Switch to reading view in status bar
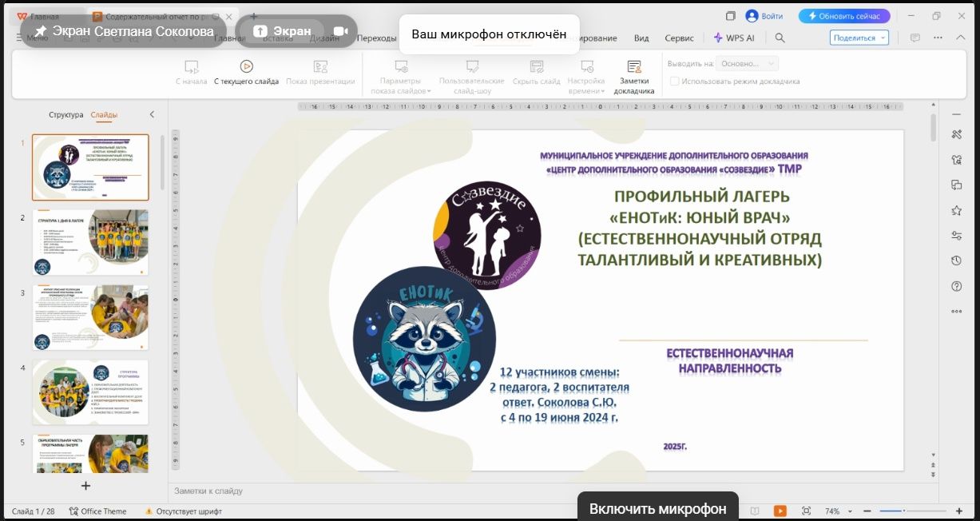 click(x=755, y=511)
